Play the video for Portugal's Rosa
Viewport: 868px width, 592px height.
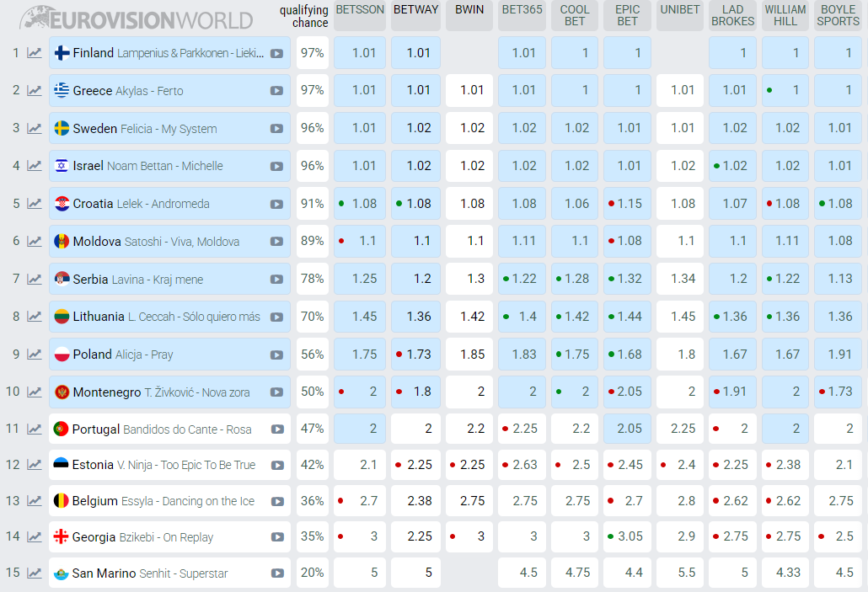click(277, 429)
